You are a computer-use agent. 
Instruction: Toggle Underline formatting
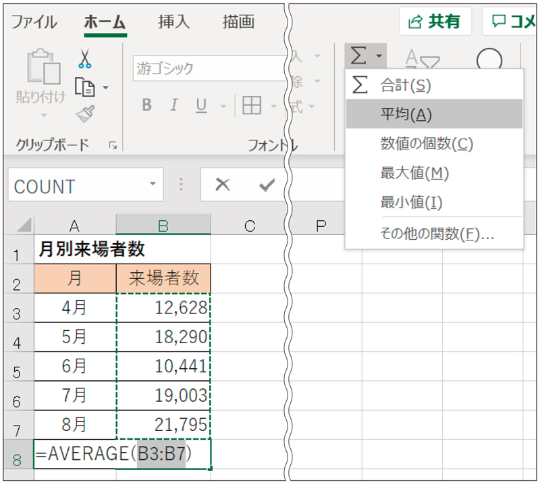coord(201,105)
